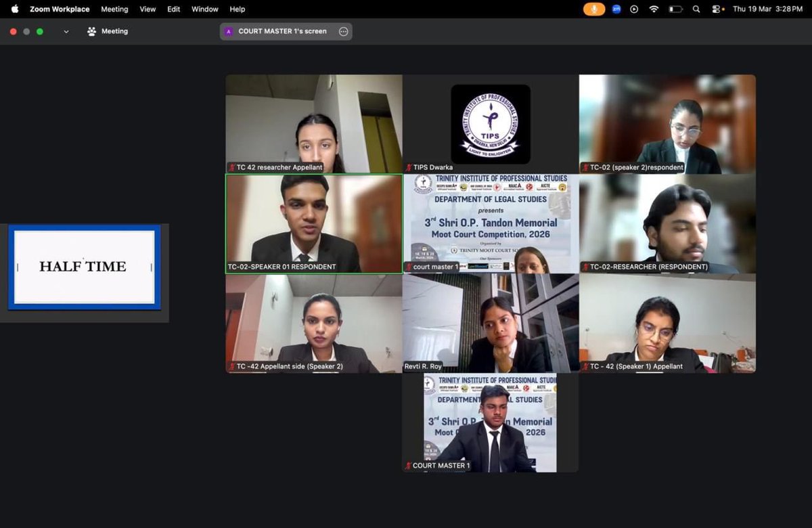Open the View menu
Viewport: 812px width, 528px height.
coord(148,9)
